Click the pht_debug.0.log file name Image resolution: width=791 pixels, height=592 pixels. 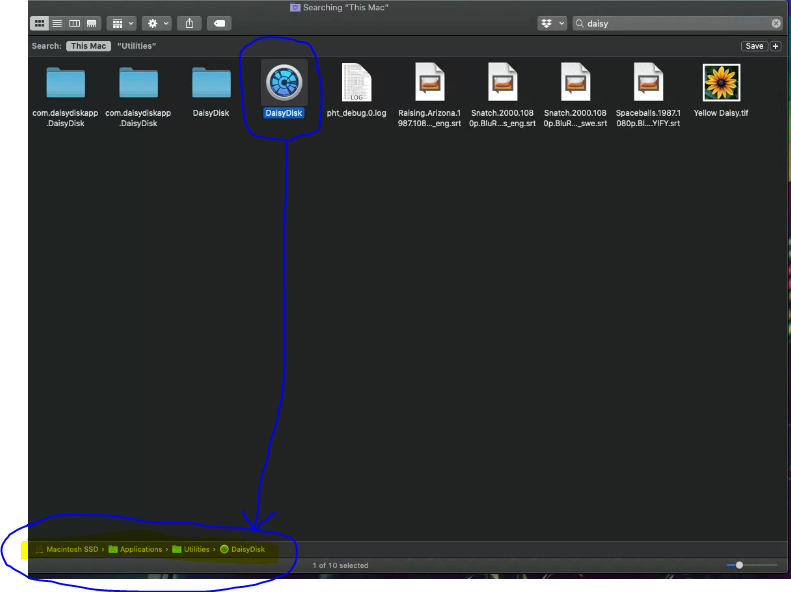click(x=357, y=113)
